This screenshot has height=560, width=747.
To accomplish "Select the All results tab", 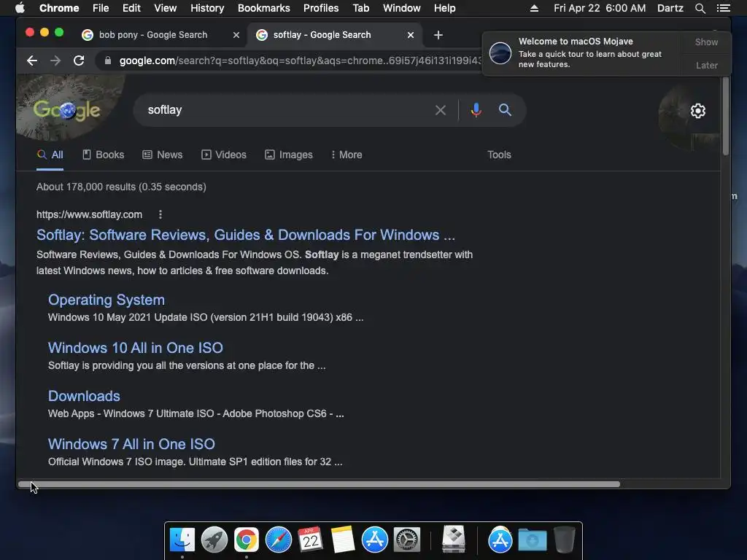I will point(50,155).
